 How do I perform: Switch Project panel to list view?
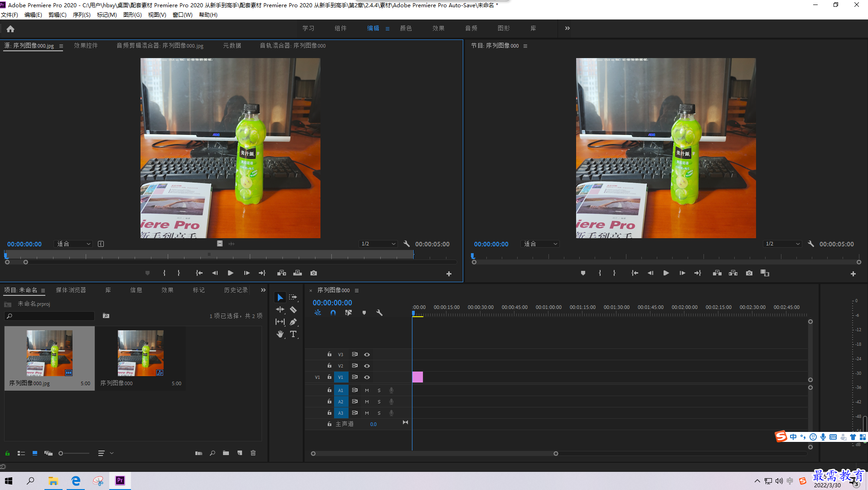(21, 453)
